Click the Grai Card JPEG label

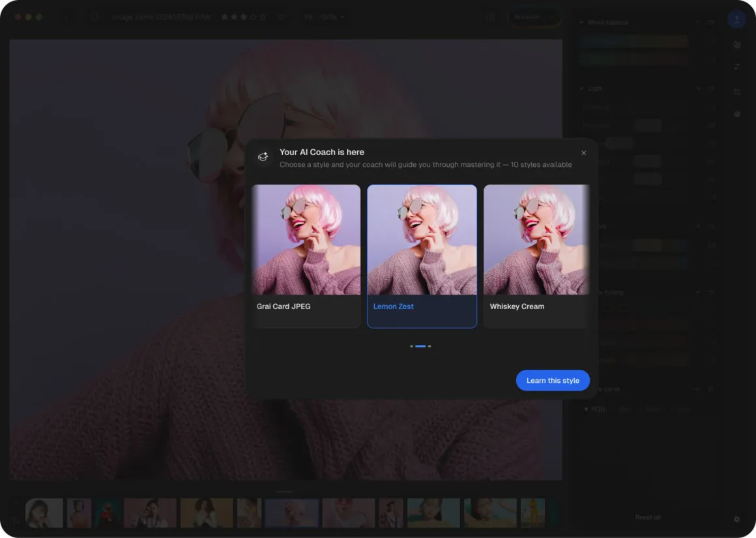click(283, 306)
